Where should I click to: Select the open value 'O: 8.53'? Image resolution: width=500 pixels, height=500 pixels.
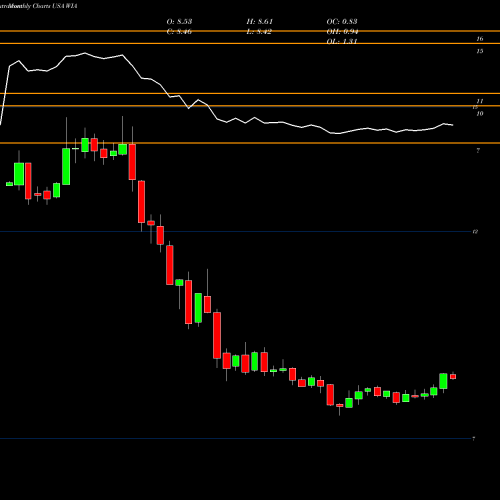tap(179, 22)
